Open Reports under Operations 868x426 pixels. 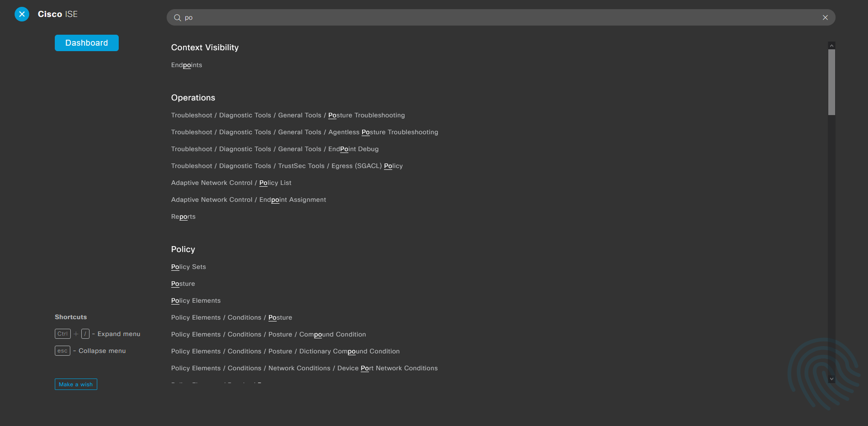pyautogui.click(x=183, y=217)
